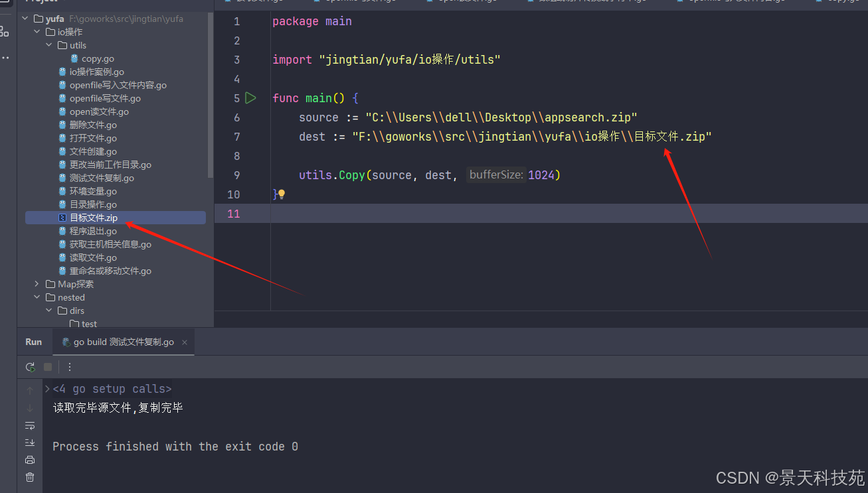Collapse the yufa project root folder

point(25,19)
